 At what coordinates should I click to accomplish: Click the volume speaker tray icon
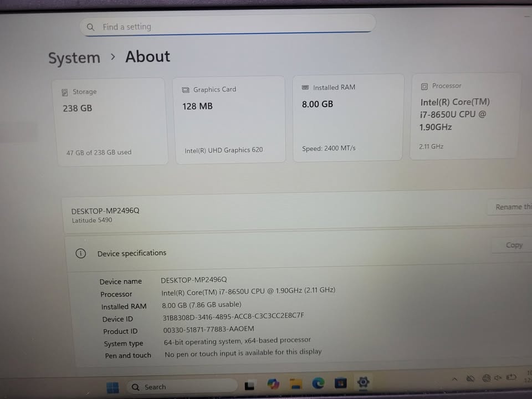[498, 378]
